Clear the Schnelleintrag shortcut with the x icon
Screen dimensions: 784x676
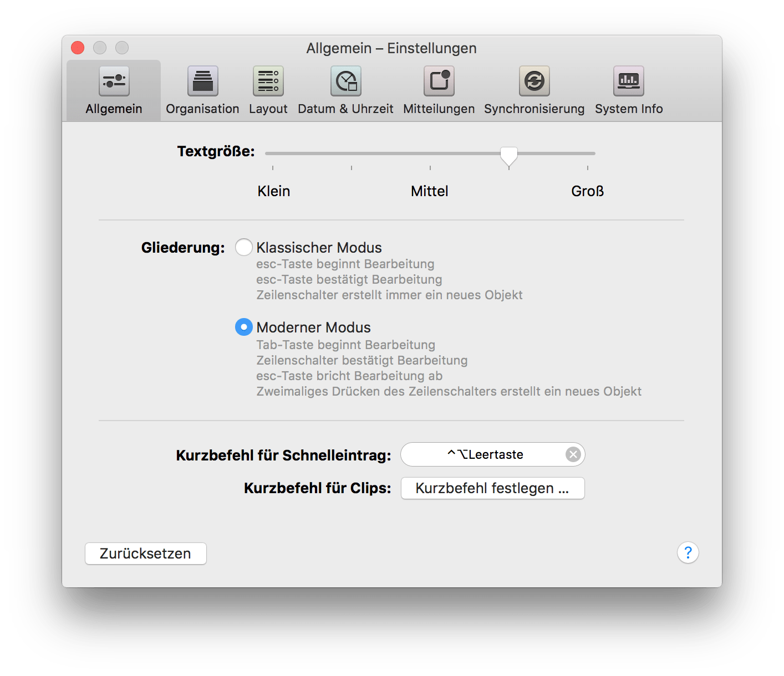(x=573, y=455)
